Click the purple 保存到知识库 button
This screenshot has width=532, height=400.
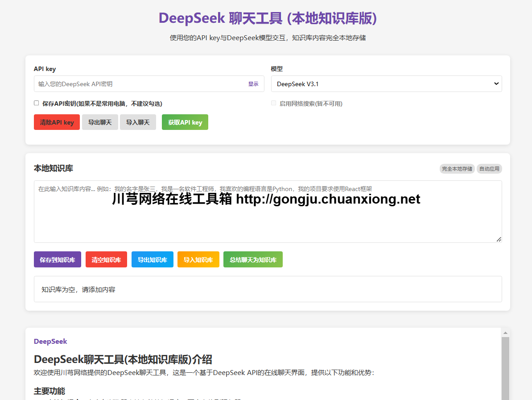(58, 259)
